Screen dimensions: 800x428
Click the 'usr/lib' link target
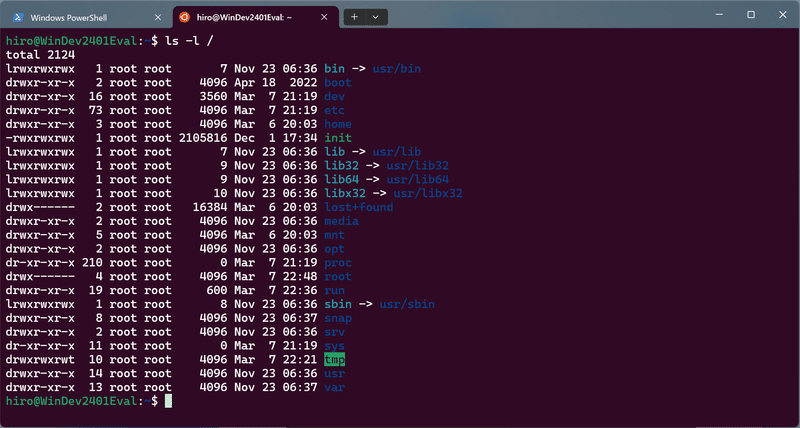(396, 152)
